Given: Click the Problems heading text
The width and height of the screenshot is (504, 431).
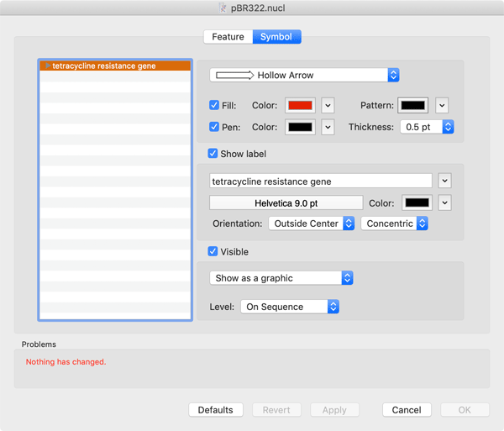Looking at the screenshot, I should tap(39, 344).
